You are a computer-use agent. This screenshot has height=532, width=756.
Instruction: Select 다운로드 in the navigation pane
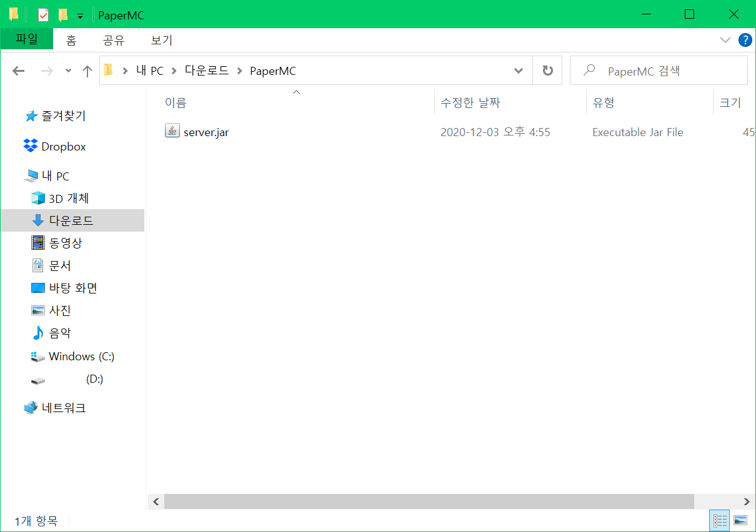[72, 220]
